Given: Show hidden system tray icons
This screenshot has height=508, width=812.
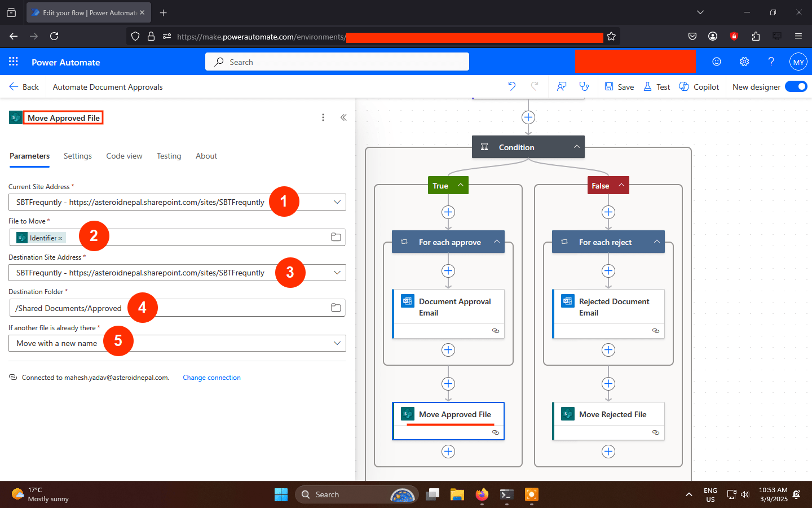Looking at the screenshot, I should point(689,494).
